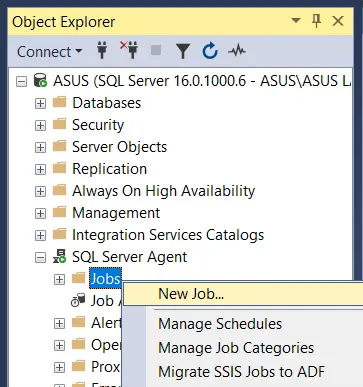
Task: Expand the Databases node
Action: [40, 103]
